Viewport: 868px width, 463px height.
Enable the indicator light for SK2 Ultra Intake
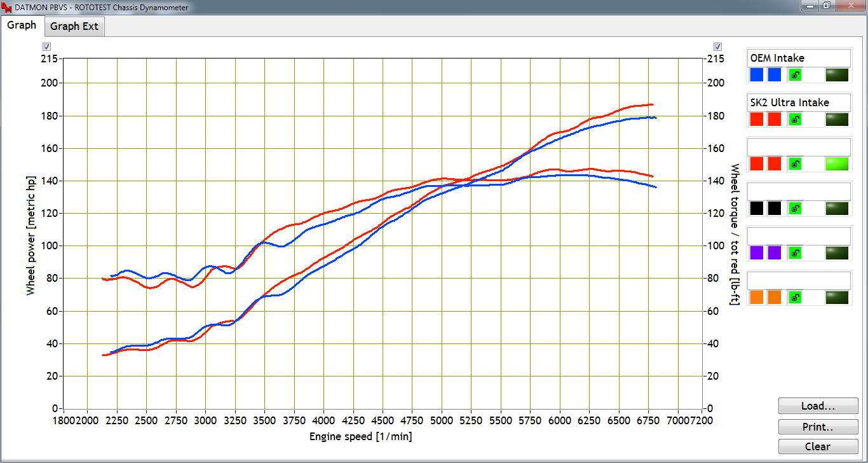[x=837, y=119]
